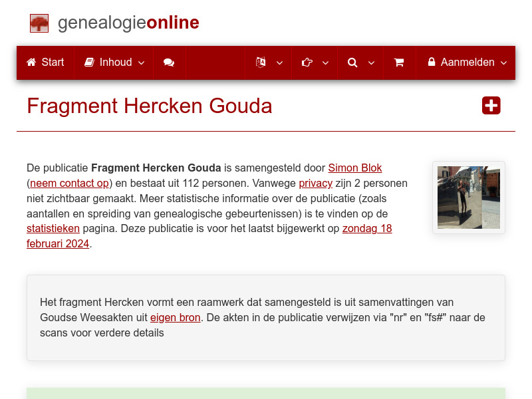
Task: Click the home icon next to Start
Action: coord(31,62)
